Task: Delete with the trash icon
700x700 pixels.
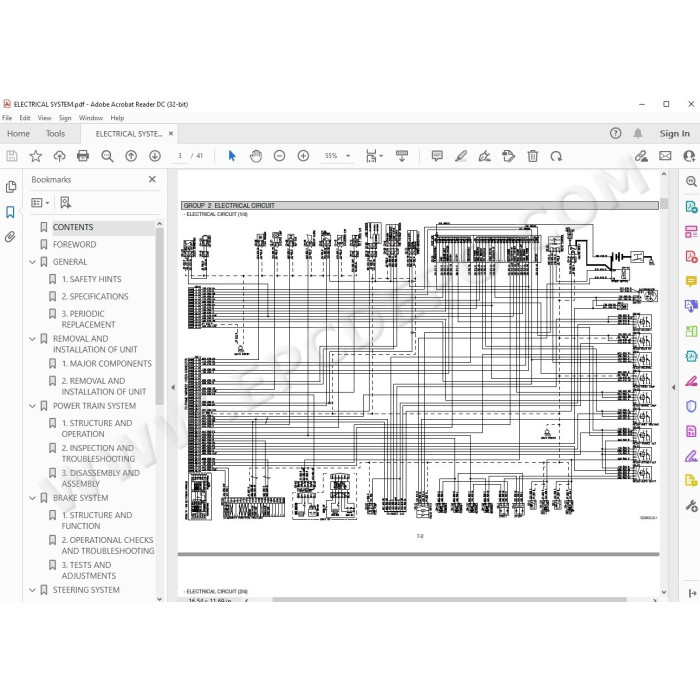Action: coord(532,156)
